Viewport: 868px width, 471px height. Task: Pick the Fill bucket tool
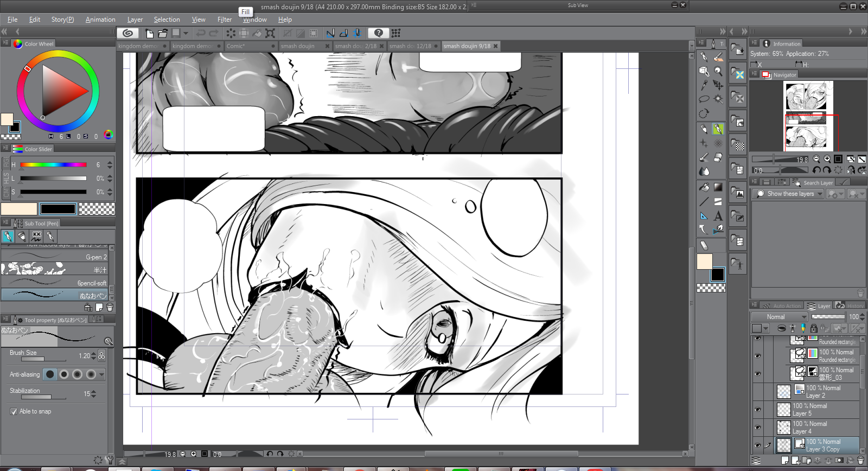pyautogui.click(x=704, y=187)
